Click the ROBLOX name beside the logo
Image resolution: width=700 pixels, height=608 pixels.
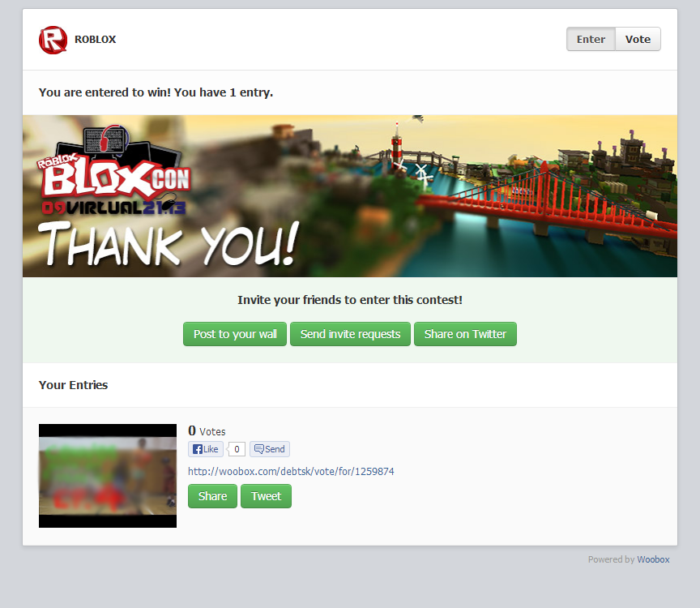[95, 40]
